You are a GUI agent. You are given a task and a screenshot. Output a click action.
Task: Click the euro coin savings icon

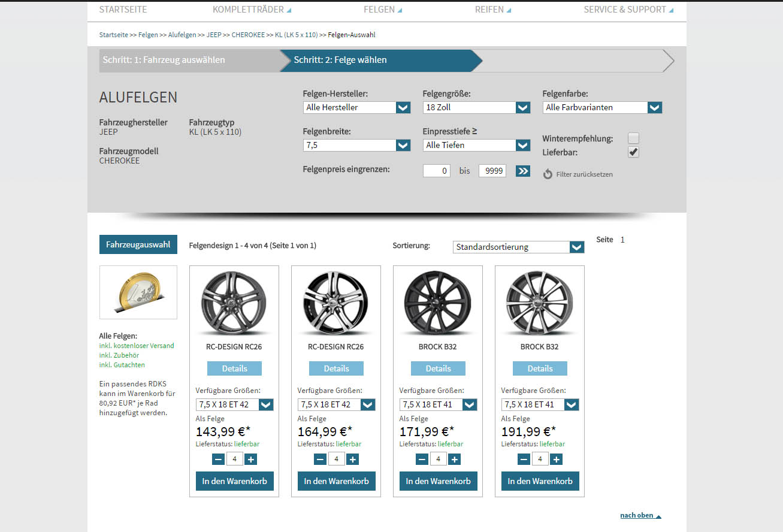(x=138, y=292)
